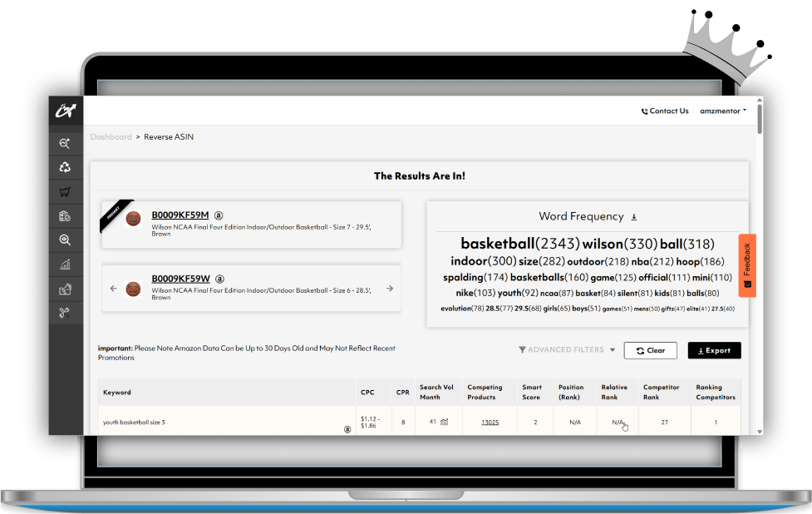This screenshot has width=812, height=514.
Task: Click the Clear filters button
Action: point(650,350)
